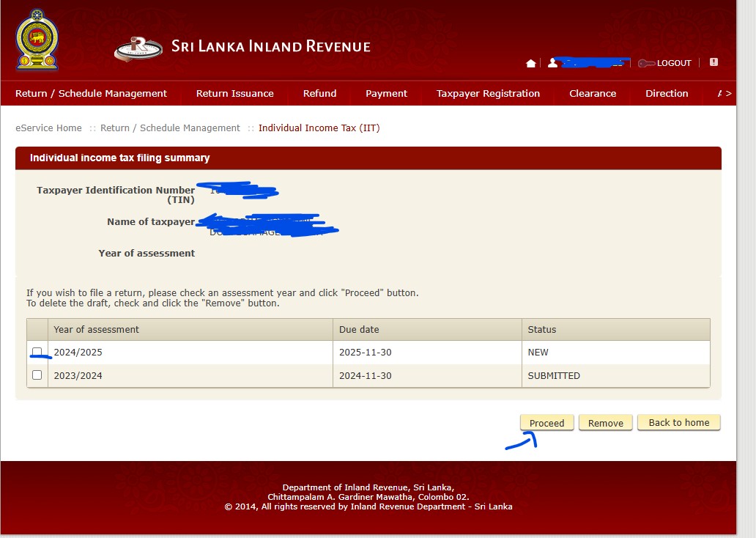
Task: Click the home icon in header
Action: [x=530, y=64]
